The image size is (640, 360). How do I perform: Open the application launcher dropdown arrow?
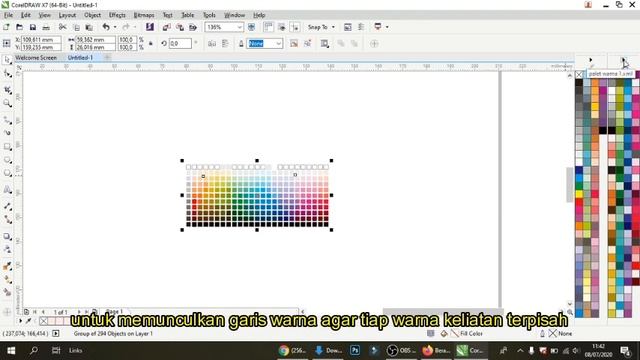(x=387, y=27)
